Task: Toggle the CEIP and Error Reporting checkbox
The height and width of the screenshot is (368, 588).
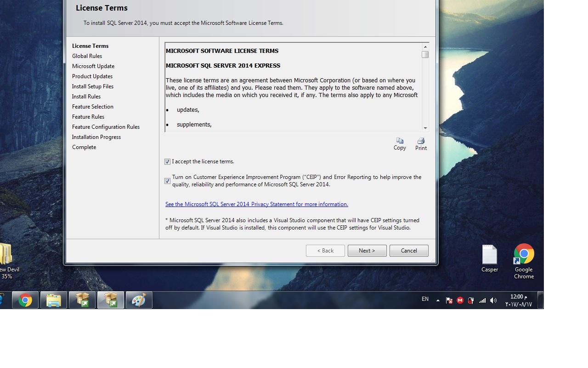Action: 167,181
